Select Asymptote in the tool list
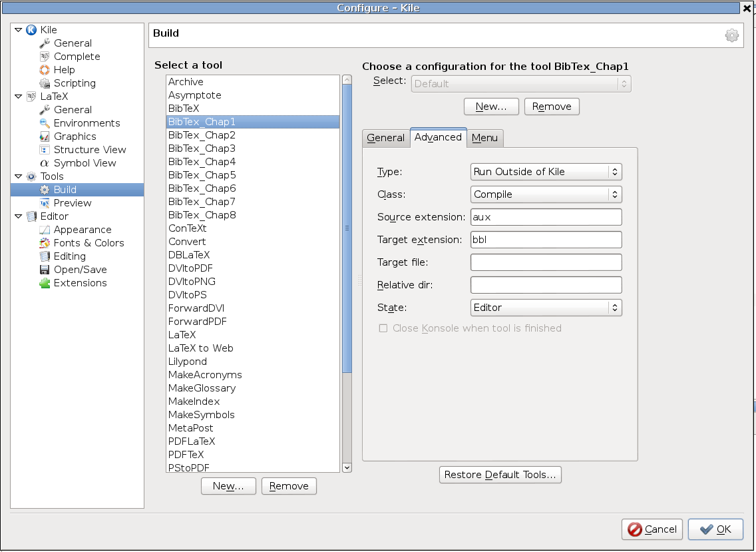 pos(253,95)
